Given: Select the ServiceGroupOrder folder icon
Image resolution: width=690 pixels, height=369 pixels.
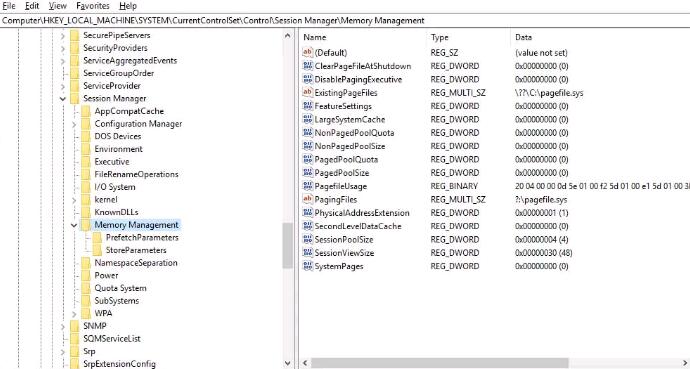Looking at the screenshot, I should coord(74,73).
